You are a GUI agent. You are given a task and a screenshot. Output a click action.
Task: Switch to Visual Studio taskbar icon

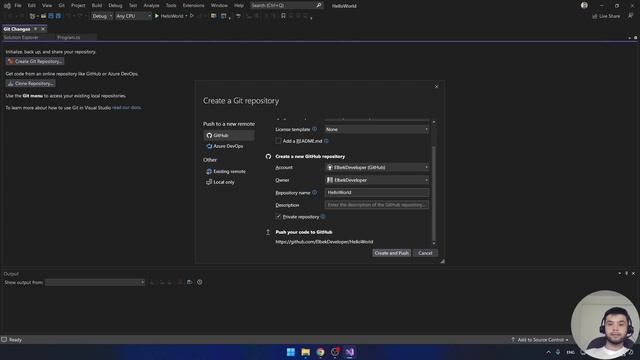pos(350,352)
